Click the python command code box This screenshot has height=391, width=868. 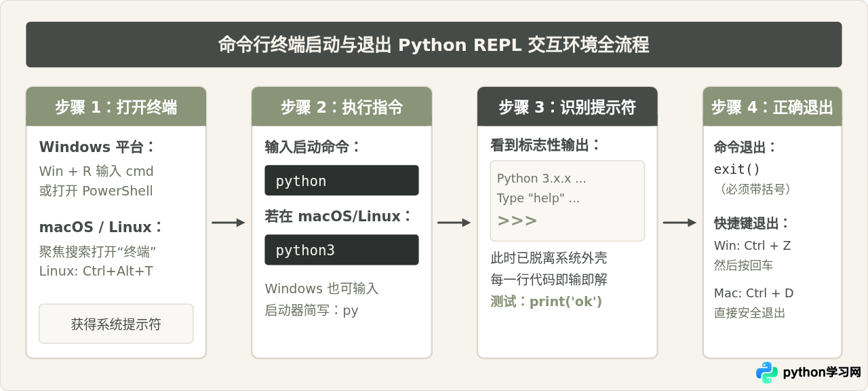(342, 181)
